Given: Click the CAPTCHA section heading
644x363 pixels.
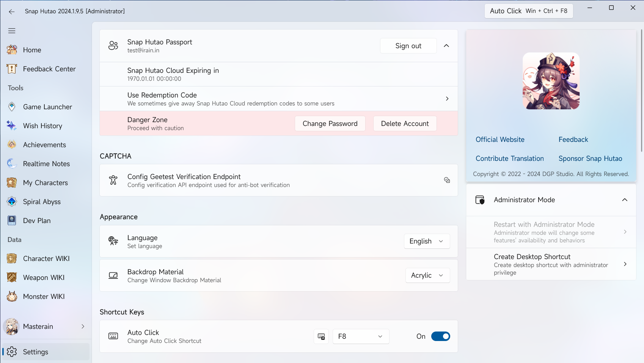Looking at the screenshot, I should [116, 156].
